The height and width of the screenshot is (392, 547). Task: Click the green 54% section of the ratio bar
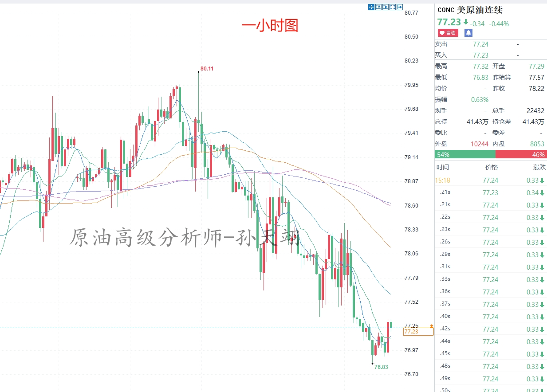point(464,154)
